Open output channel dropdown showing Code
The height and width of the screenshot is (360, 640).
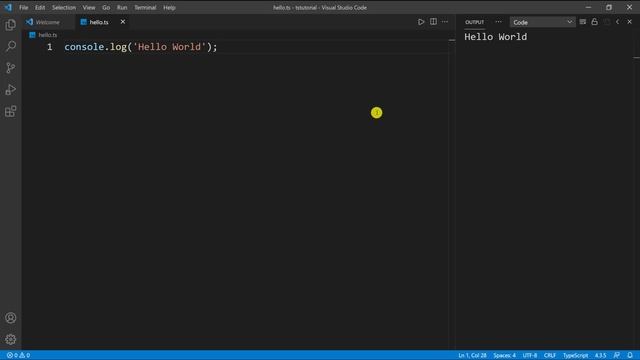542,22
